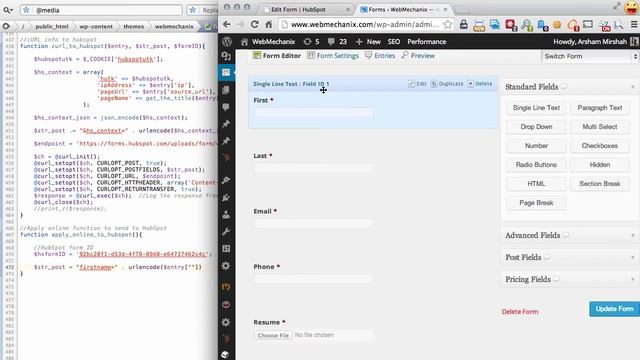Select themes in editor path bar
Viewport: 640px width, 360px height.
point(134,27)
